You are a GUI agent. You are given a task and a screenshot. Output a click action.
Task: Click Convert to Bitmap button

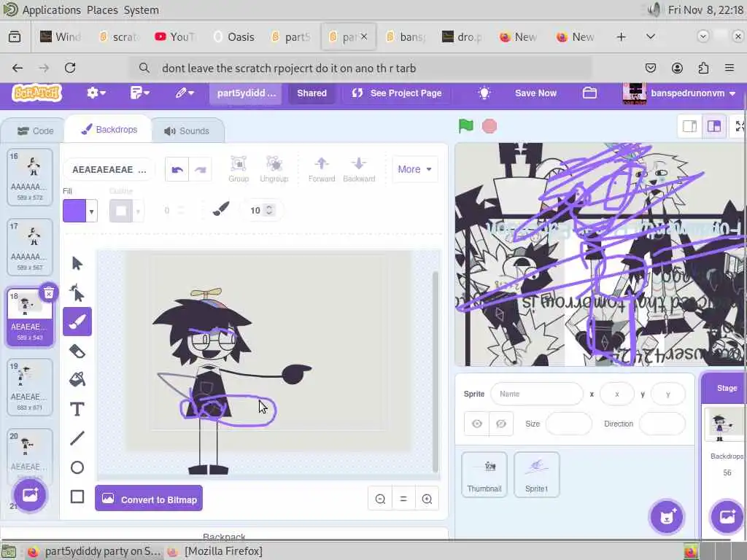point(149,499)
